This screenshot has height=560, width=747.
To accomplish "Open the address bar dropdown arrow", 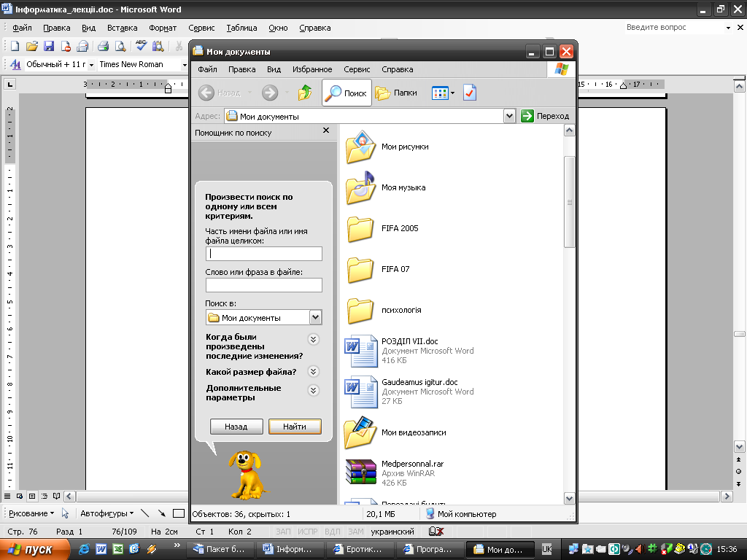I will point(509,116).
